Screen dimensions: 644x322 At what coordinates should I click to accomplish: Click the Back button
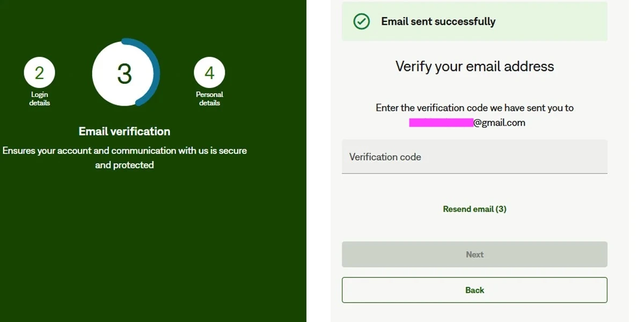tap(474, 290)
